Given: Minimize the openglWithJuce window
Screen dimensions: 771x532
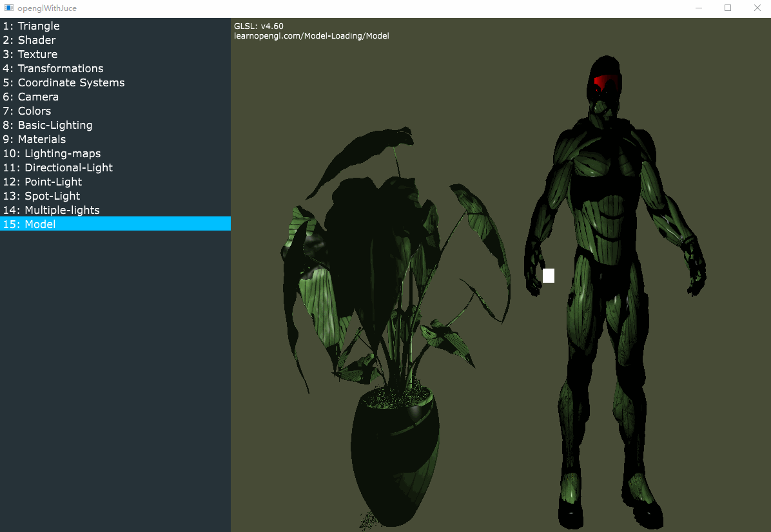Looking at the screenshot, I should (699, 8).
